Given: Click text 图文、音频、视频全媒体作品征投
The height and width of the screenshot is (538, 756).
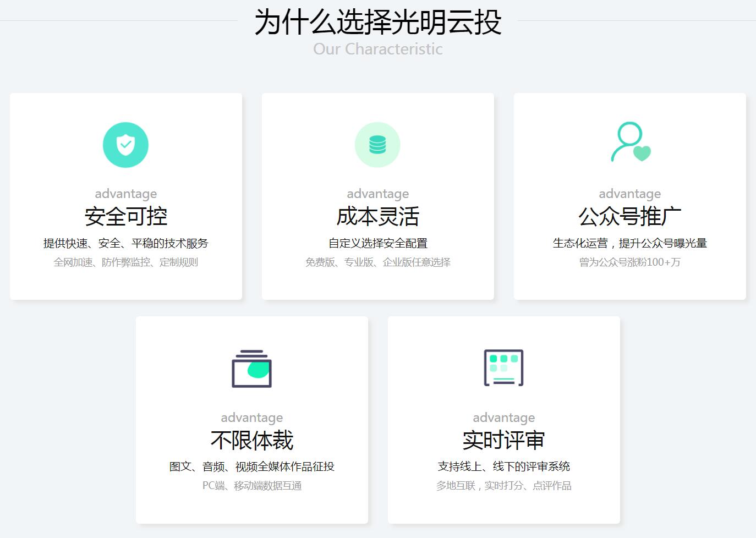Looking at the screenshot, I should pos(252,466).
